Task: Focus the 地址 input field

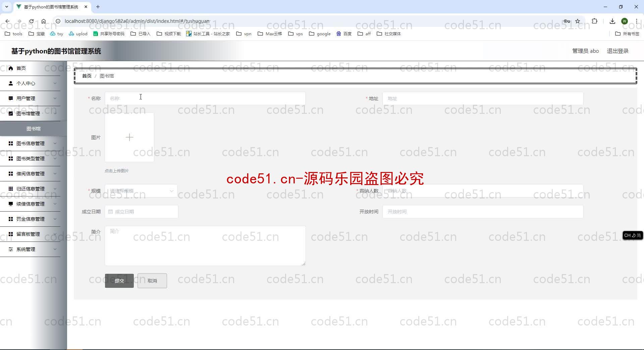Action: pos(483,98)
